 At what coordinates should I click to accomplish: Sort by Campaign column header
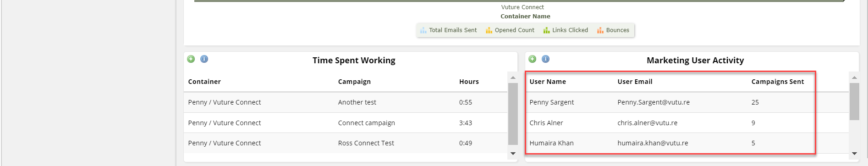tap(354, 82)
